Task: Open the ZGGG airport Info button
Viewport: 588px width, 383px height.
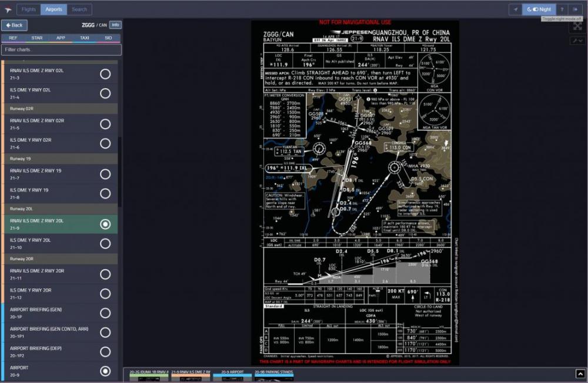Action: pyautogui.click(x=115, y=25)
